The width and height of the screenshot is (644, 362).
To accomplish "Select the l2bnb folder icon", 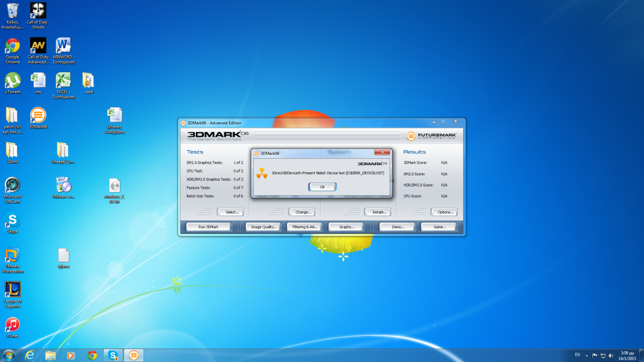I will (12, 153).
